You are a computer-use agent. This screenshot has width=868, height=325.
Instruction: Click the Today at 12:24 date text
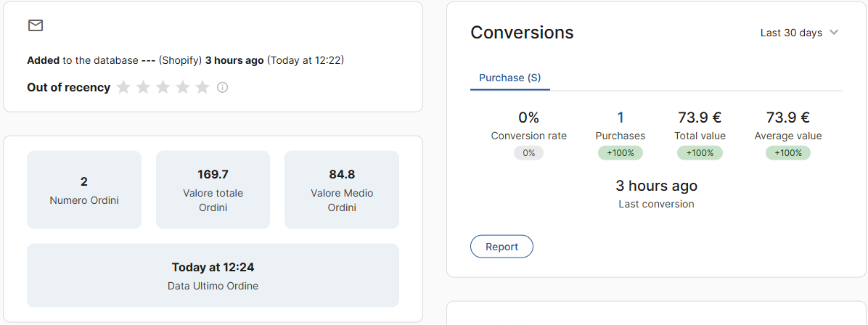point(213,268)
